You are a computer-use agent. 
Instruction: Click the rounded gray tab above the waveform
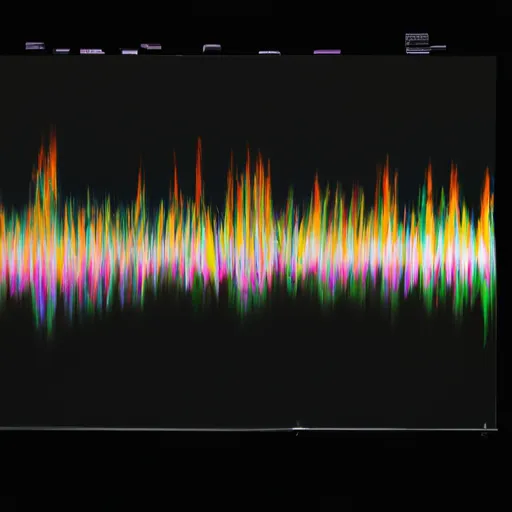pyautogui.click(x=212, y=48)
